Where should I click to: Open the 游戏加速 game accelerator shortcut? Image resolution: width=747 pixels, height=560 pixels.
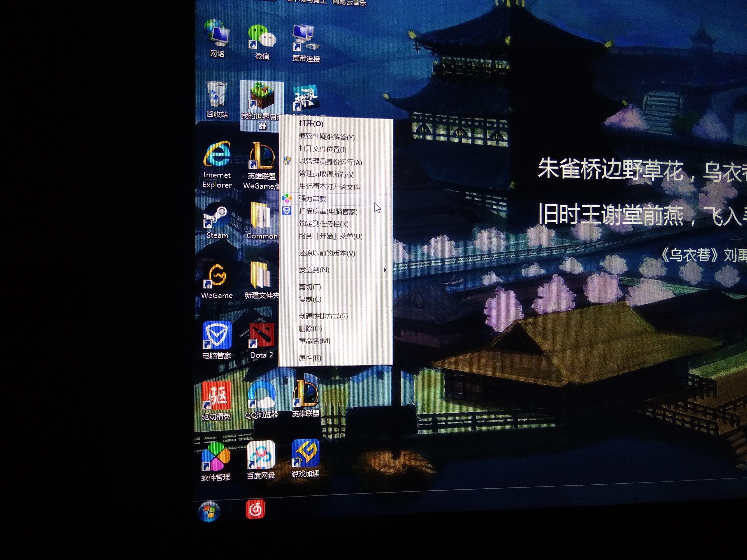(305, 458)
